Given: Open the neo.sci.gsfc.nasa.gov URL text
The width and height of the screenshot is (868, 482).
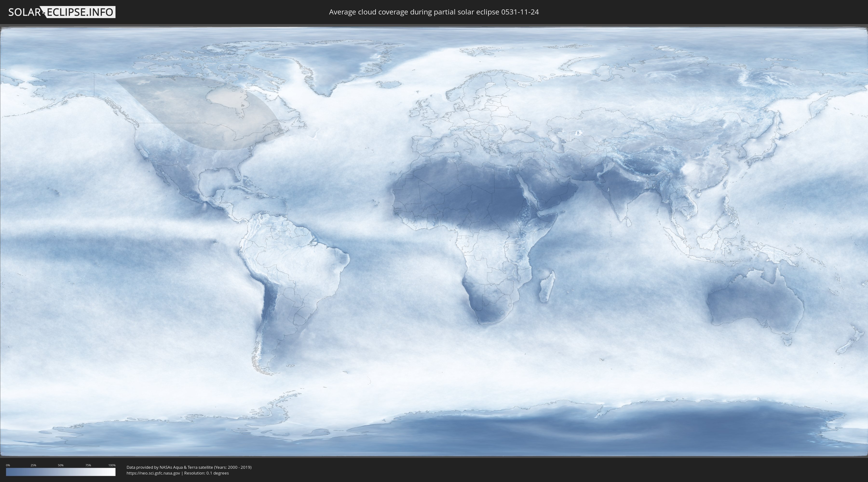Looking at the screenshot, I should tap(153, 473).
